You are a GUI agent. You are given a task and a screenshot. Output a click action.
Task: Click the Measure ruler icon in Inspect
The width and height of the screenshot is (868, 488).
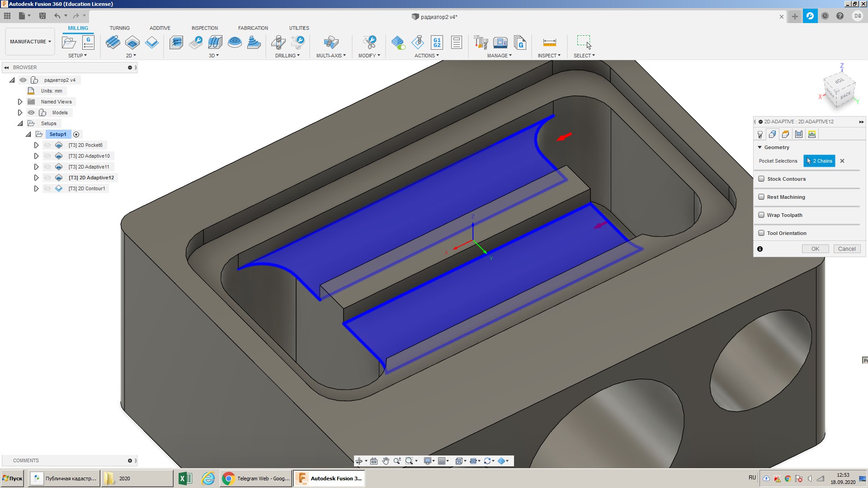(x=550, y=42)
